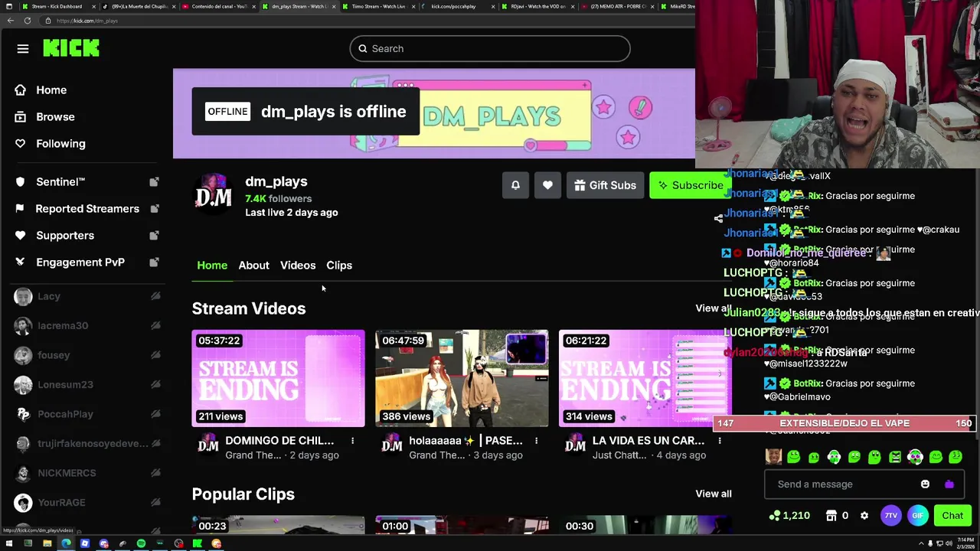Open the Kick app in taskbar
The image size is (980, 551).
click(x=198, y=544)
